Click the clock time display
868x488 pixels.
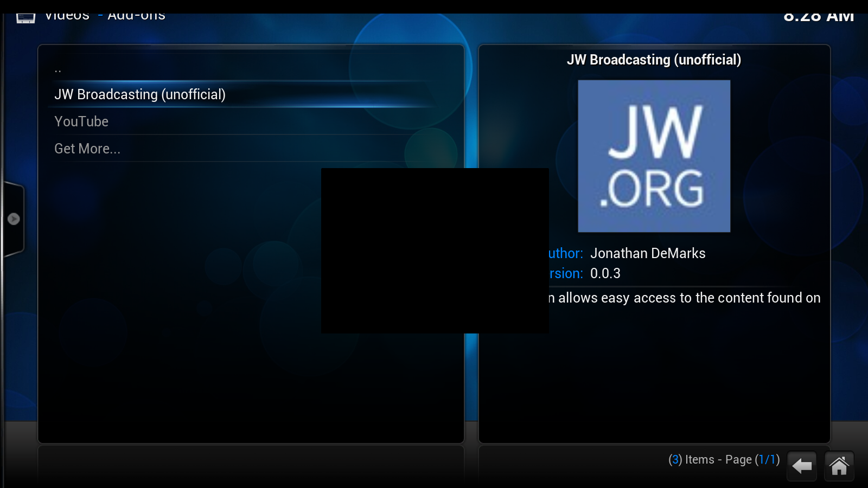(819, 17)
